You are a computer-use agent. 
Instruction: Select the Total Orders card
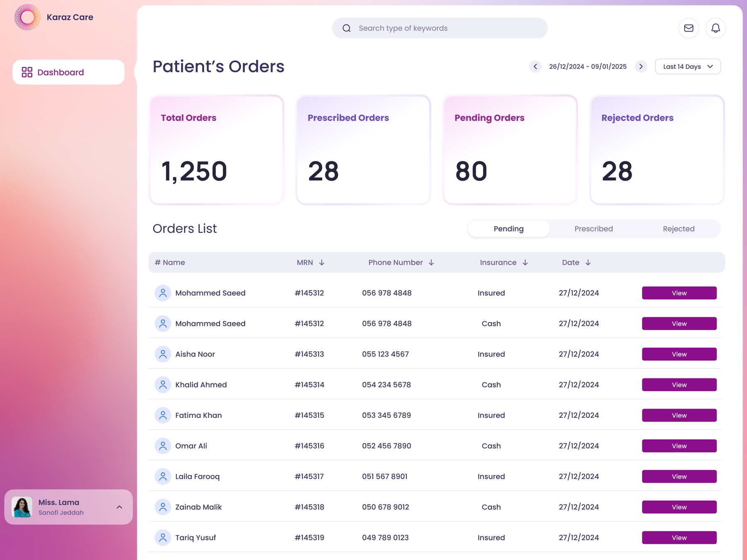pos(217,150)
